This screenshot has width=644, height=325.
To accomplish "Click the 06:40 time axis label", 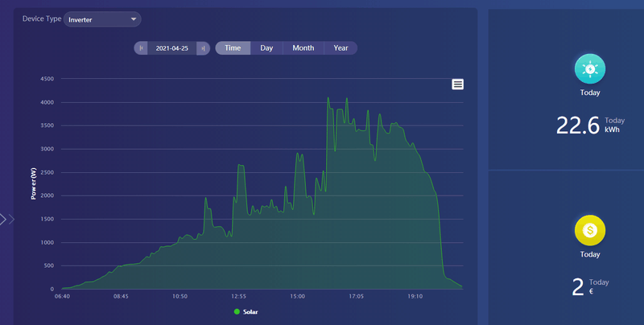I will coord(62,296).
